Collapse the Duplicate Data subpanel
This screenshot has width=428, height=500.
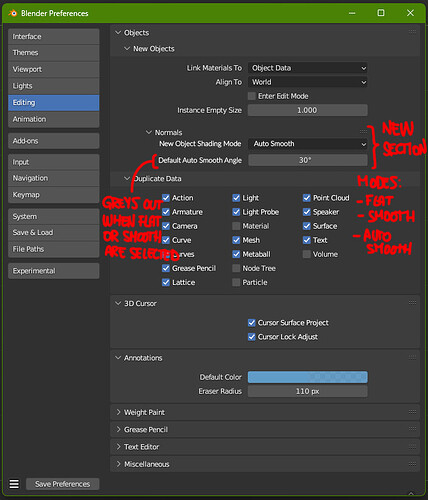pos(127,178)
